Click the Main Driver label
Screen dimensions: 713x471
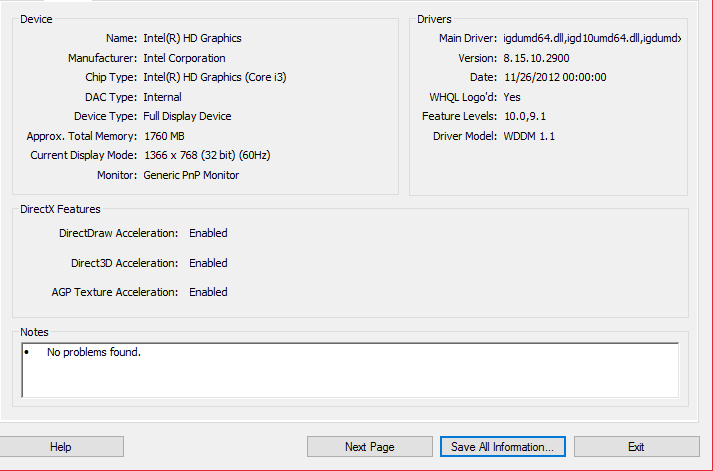tap(467, 38)
